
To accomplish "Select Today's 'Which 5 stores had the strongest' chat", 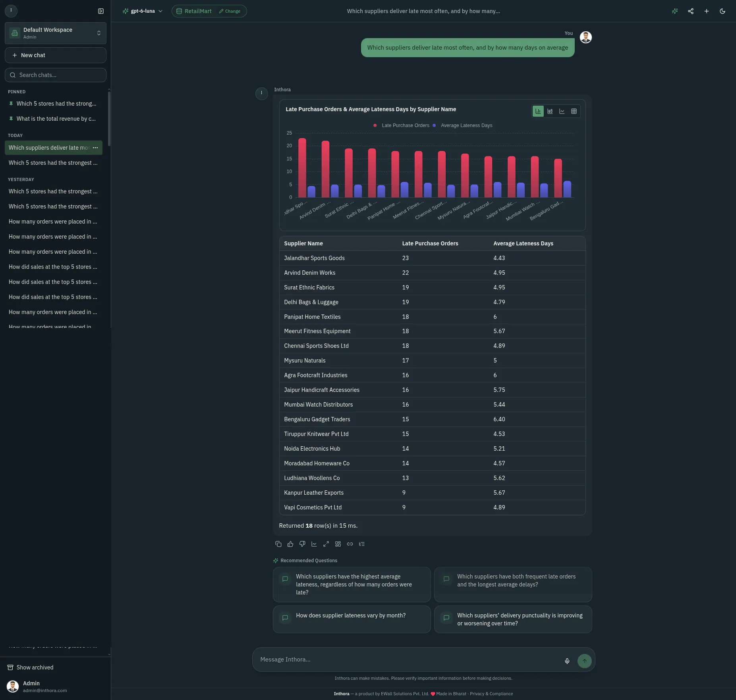I will pos(53,163).
